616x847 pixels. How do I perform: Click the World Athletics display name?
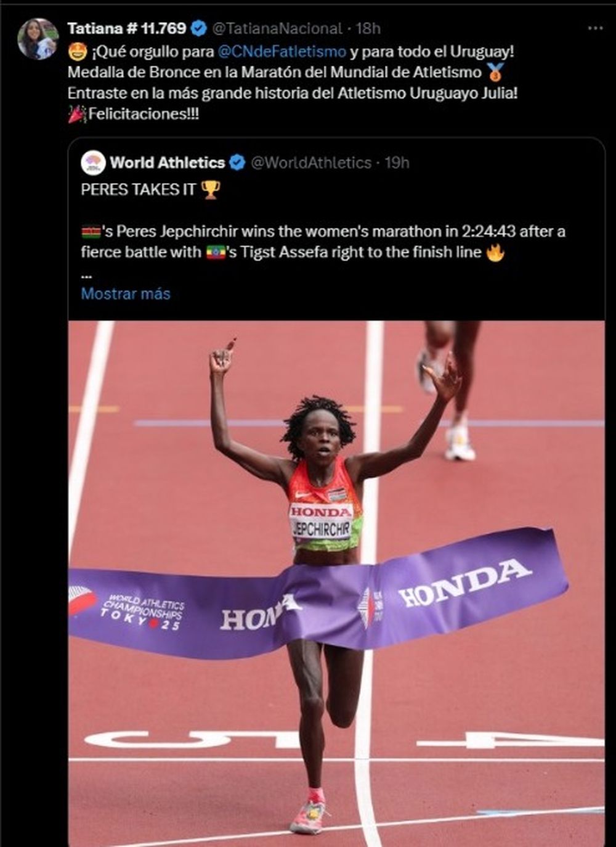168,163
